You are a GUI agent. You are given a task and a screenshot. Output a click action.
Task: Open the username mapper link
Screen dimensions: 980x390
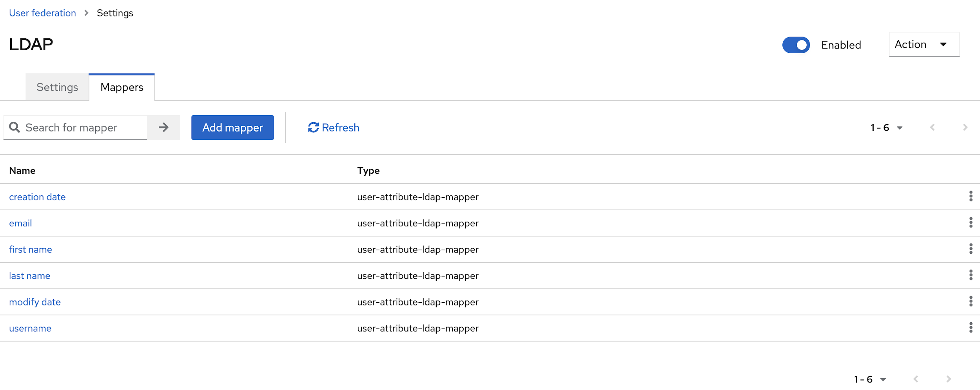pos(30,328)
